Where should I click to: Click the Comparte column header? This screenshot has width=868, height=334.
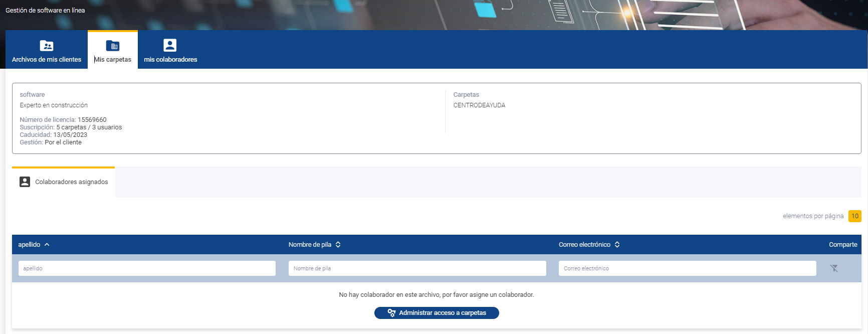click(x=843, y=245)
